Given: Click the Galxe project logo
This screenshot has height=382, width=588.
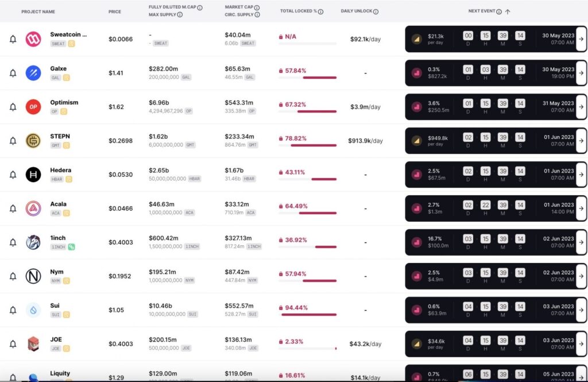Looking at the screenshot, I should [33, 73].
